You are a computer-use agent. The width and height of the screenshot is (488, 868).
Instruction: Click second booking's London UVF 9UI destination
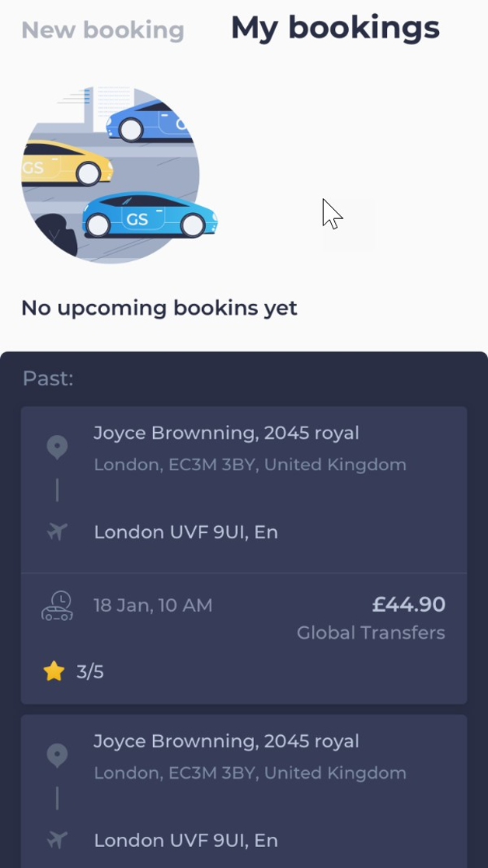coord(186,841)
